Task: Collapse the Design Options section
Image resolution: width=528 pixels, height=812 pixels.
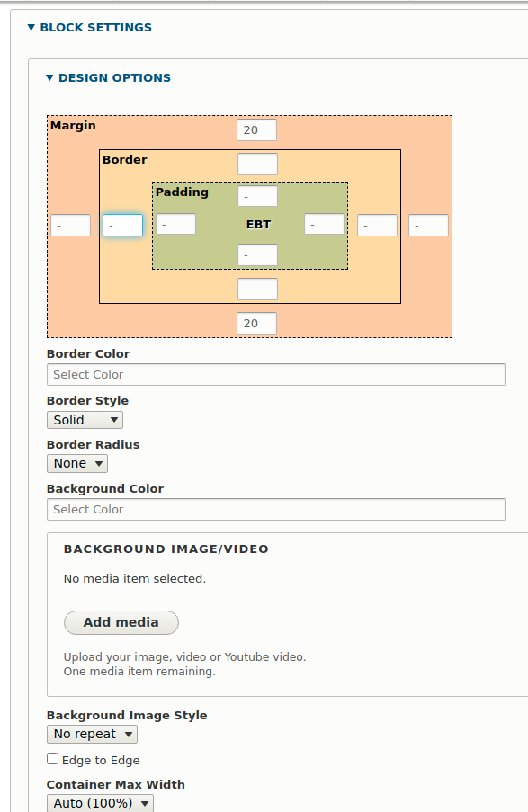Action: pos(108,77)
